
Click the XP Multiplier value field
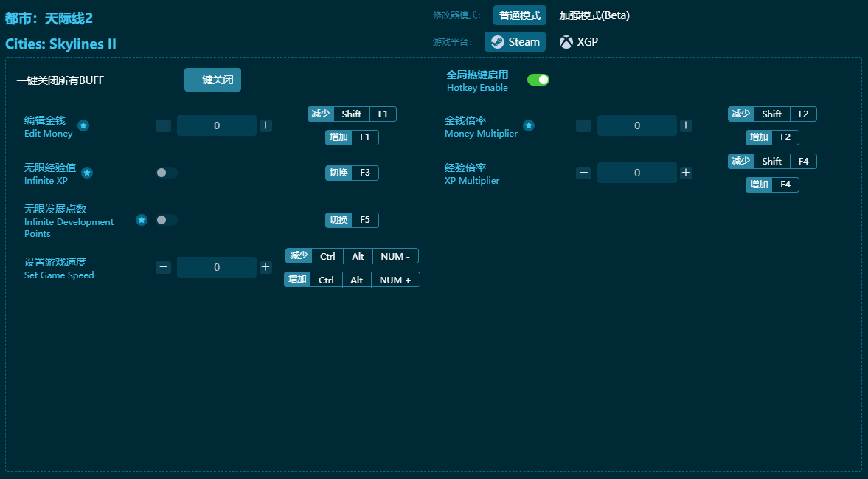coord(636,173)
